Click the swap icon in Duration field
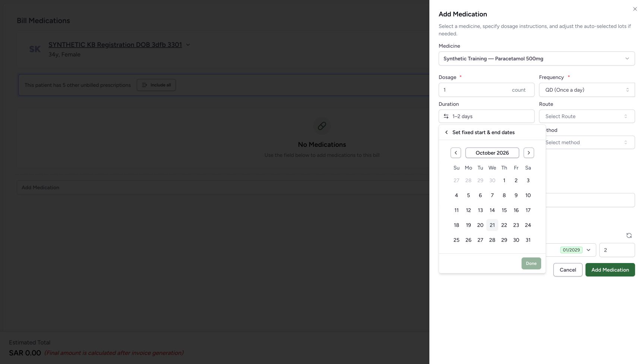The height and width of the screenshot is (364, 644). (446, 116)
